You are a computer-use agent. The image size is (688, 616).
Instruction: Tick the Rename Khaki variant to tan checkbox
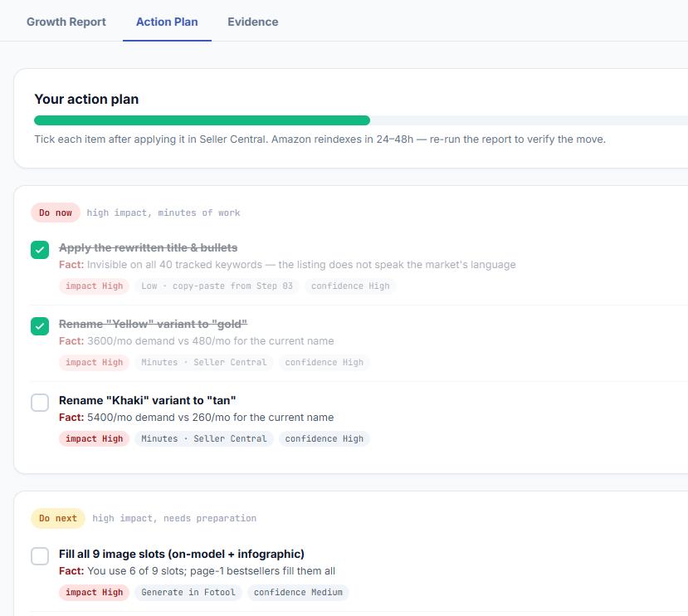coord(40,403)
